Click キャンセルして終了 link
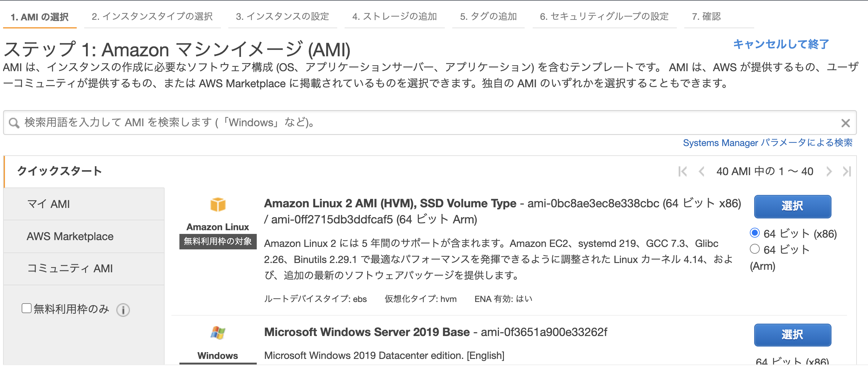 pos(781,44)
